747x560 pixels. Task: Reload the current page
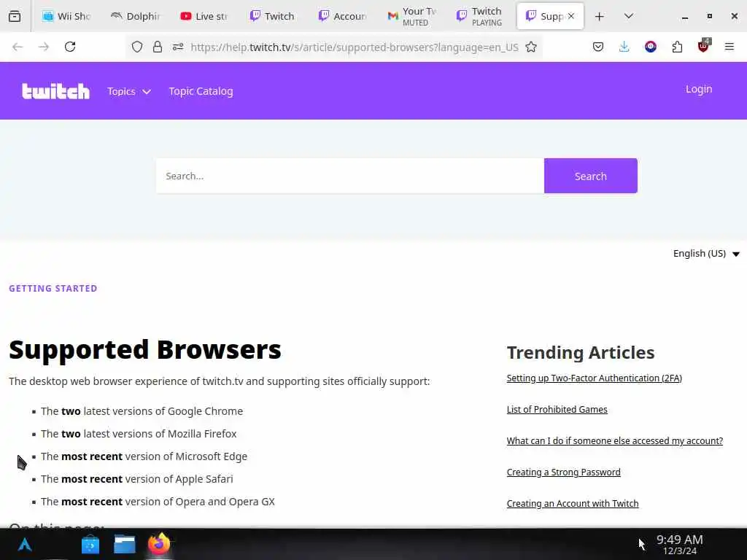(70, 47)
